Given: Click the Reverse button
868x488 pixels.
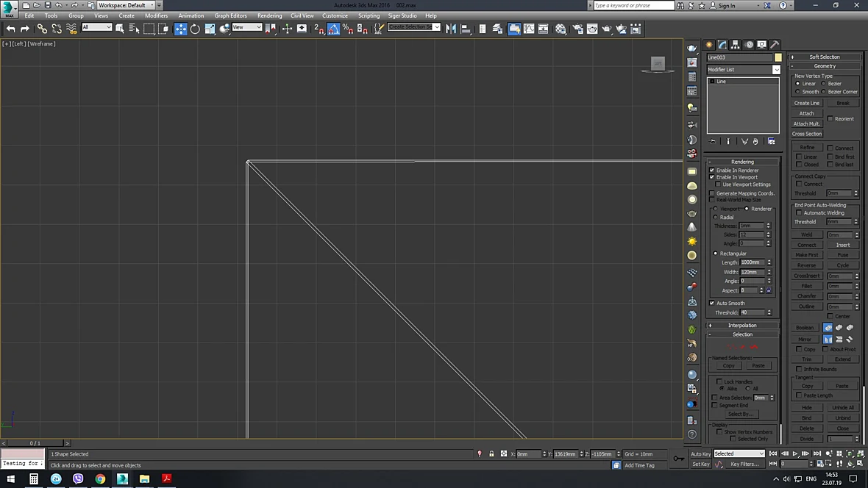Looking at the screenshot, I should [x=806, y=265].
